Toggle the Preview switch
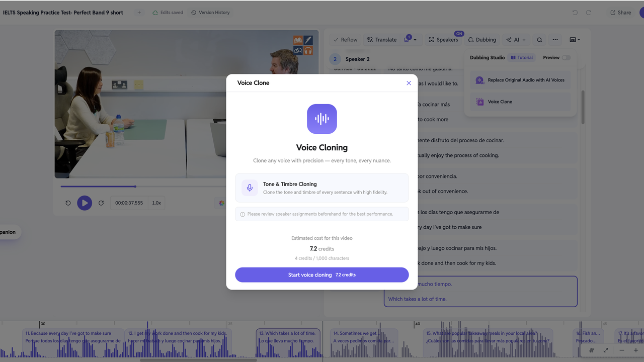This screenshot has width=644, height=362. (x=566, y=58)
